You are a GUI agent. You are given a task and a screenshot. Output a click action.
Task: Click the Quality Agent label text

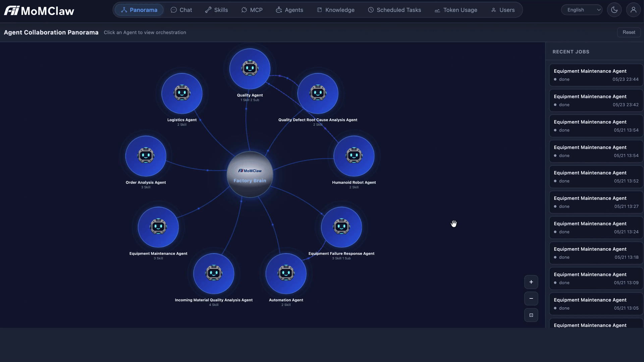pos(250,95)
